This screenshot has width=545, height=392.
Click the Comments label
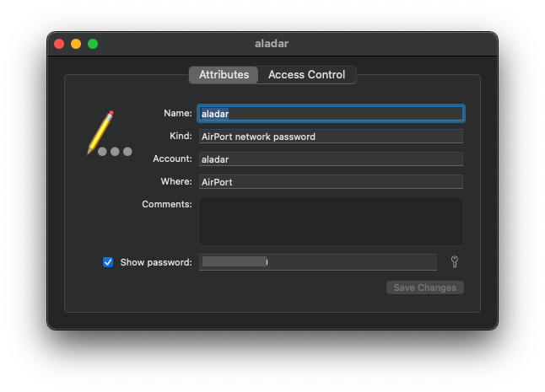click(167, 204)
